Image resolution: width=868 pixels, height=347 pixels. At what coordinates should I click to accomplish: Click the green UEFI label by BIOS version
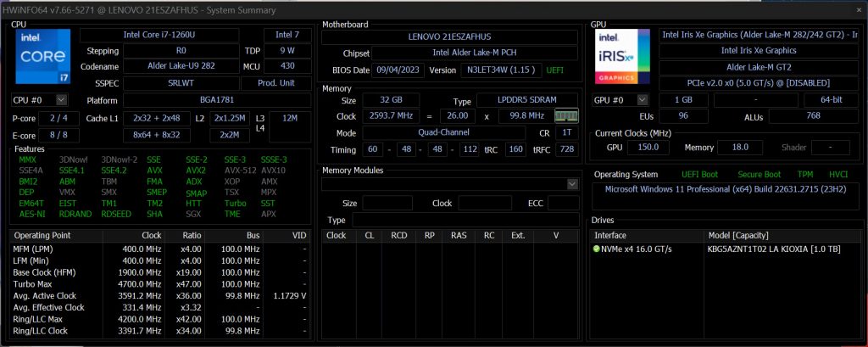pyautogui.click(x=556, y=70)
